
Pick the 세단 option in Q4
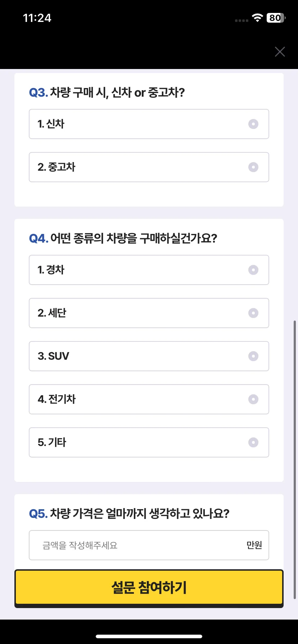[x=149, y=313]
